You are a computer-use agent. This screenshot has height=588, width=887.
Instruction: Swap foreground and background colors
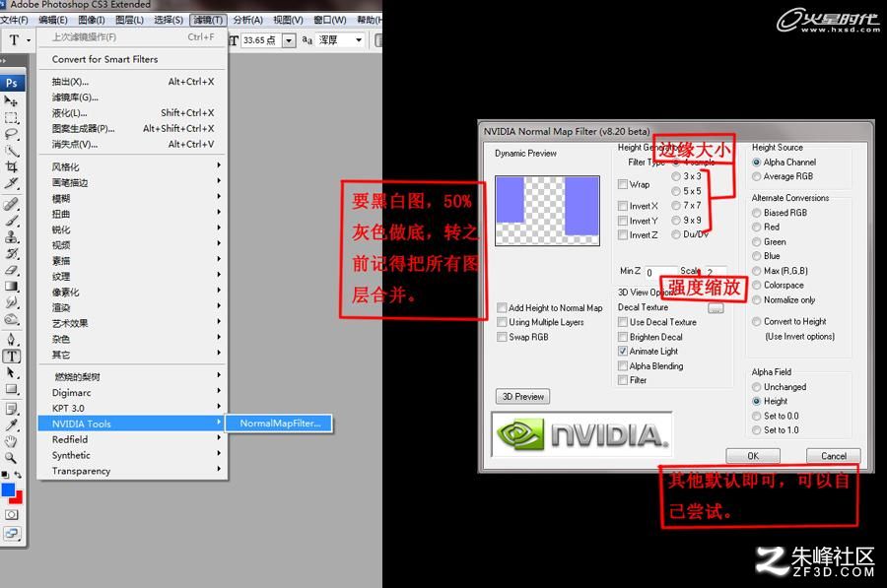pos(18,475)
